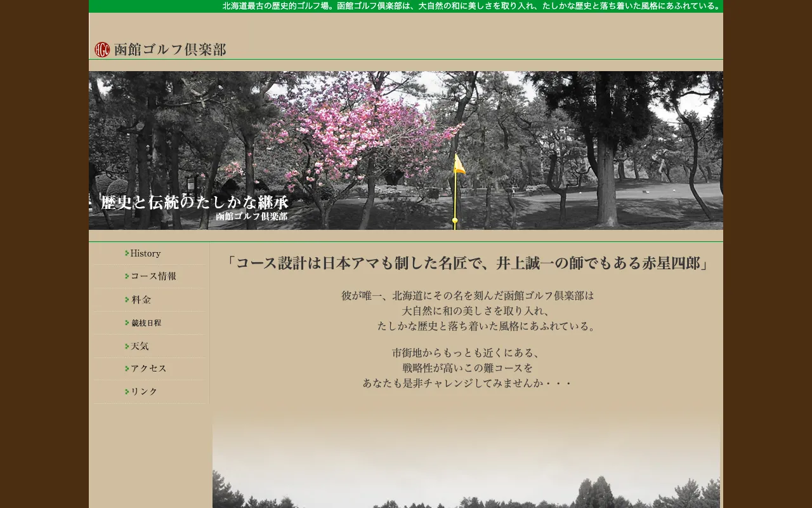Click the red HGC logo emblem
812x508 pixels.
point(102,50)
